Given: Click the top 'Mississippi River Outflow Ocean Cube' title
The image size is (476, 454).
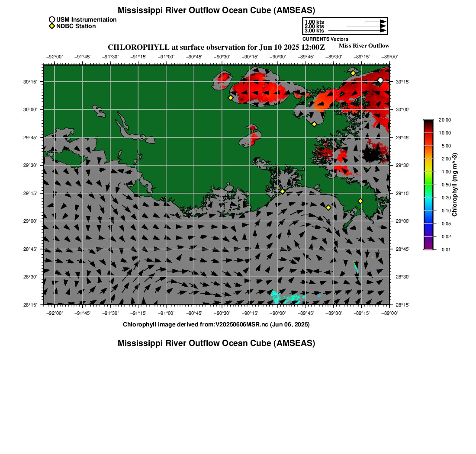Looking at the screenshot, I should coord(216,10).
